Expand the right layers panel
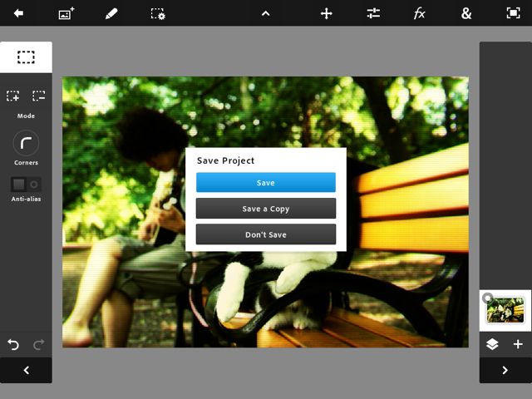532x399 pixels. coord(505,370)
